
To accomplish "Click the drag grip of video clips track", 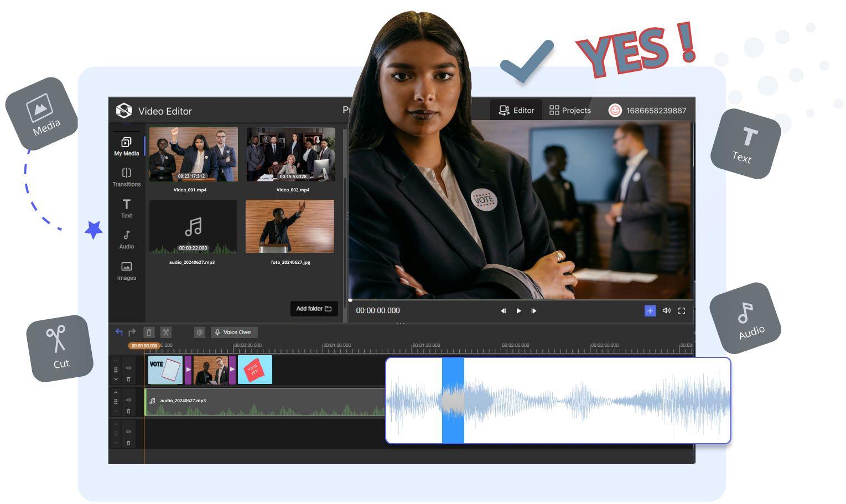I will point(116,370).
